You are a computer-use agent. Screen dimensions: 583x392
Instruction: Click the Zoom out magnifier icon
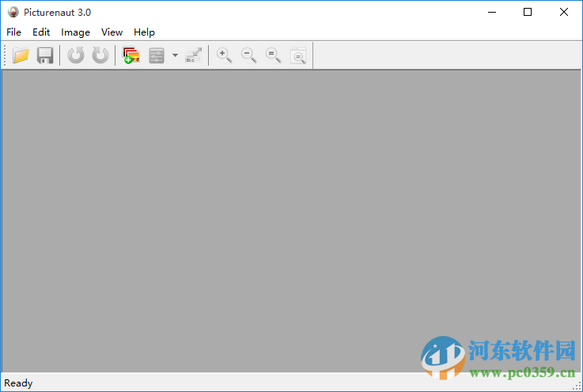click(x=248, y=55)
